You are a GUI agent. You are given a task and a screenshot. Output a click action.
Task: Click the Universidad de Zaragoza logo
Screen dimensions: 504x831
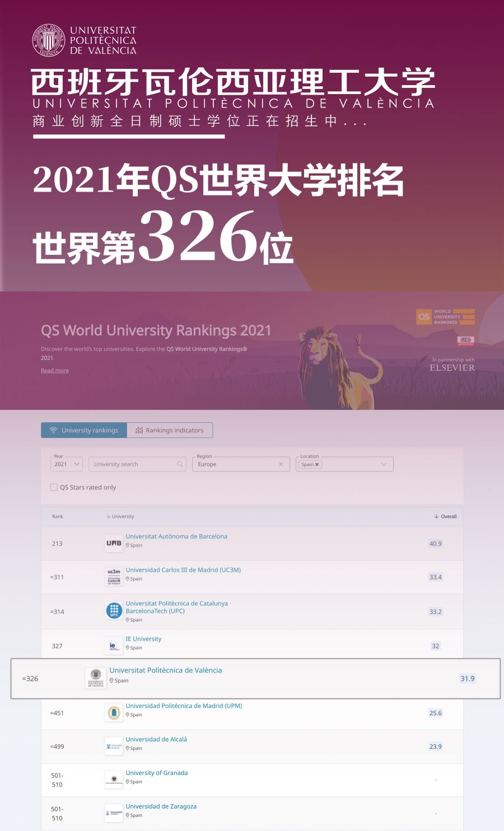pyautogui.click(x=114, y=813)
